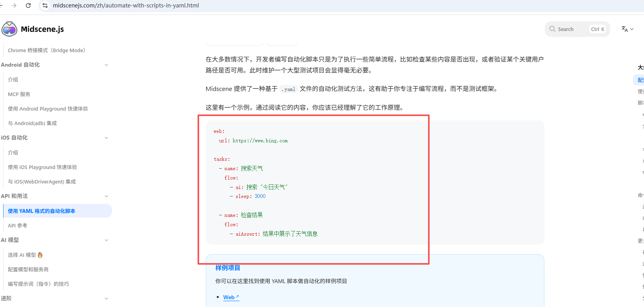Open MCP 服务 page
Screen dimensions: 644x307
pyautogui.click(x=19, y=94)
